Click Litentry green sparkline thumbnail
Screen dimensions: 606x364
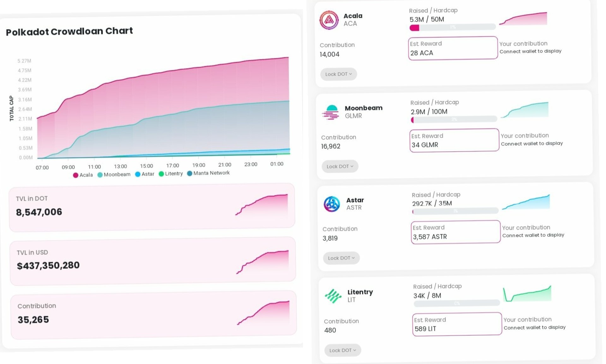tap(527, 294)
